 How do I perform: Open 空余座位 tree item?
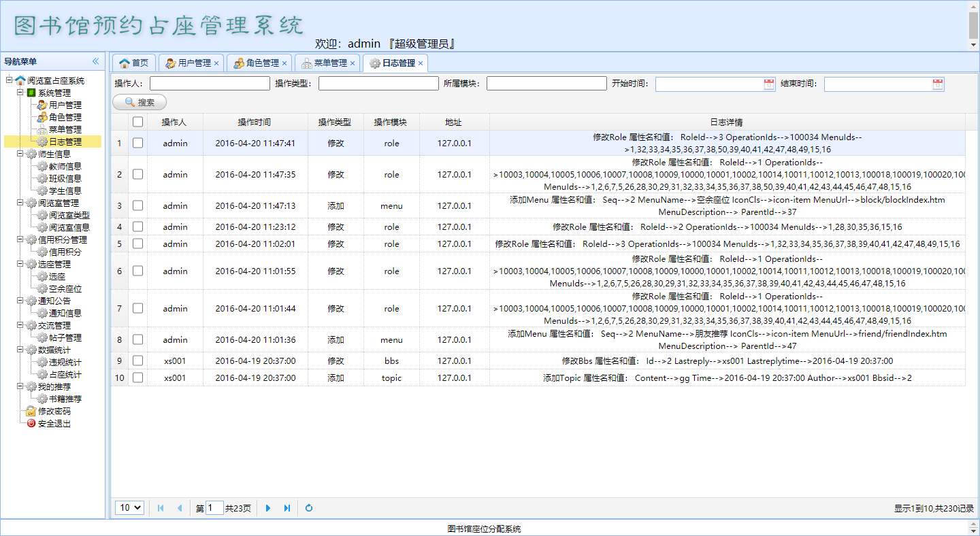click(65, 289)
